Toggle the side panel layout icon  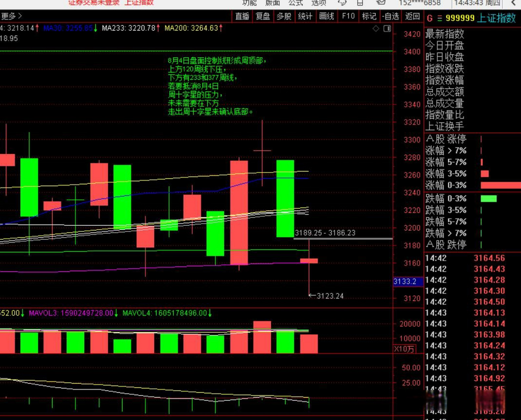(x=387, y=29)
